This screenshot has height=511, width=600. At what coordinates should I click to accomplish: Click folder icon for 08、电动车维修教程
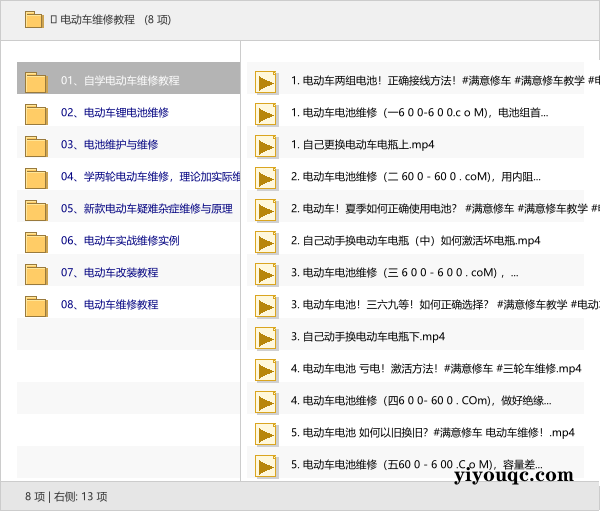click(x=36, y=305)
